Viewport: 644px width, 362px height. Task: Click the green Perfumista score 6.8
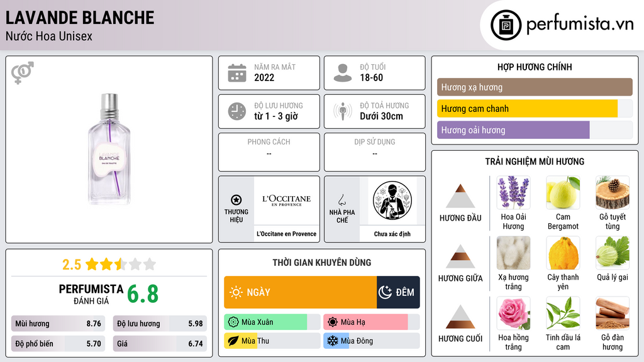coord(143,294)
